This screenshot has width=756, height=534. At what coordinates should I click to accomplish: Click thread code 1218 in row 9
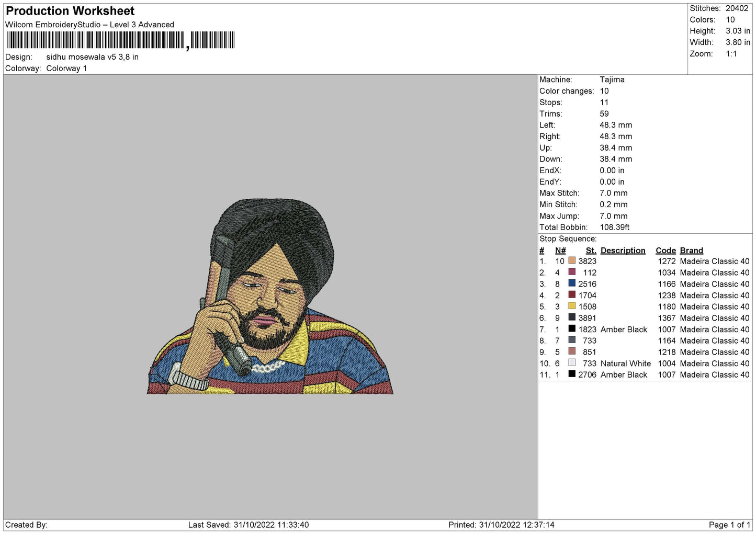[x=667, y=352]
